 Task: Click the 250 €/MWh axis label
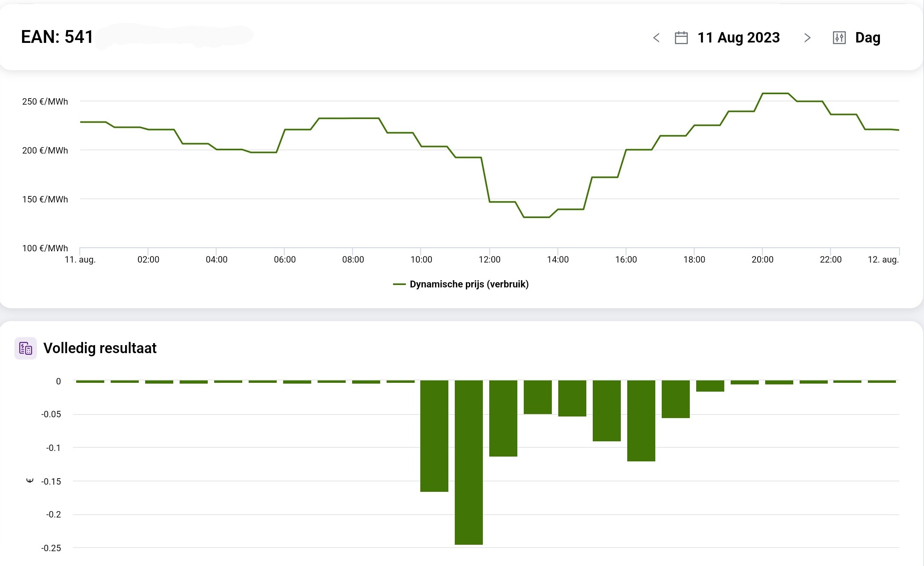tap(45, 101)
